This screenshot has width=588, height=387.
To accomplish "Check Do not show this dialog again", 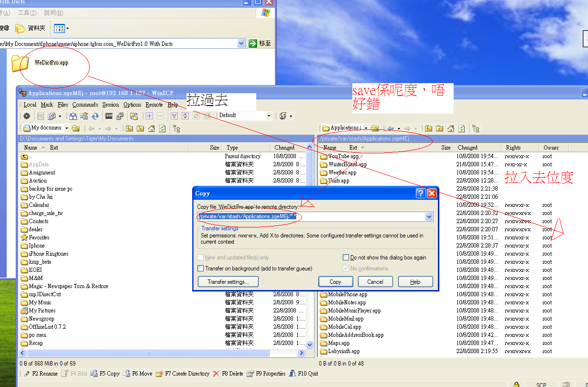I will click(x=346, y=258).
